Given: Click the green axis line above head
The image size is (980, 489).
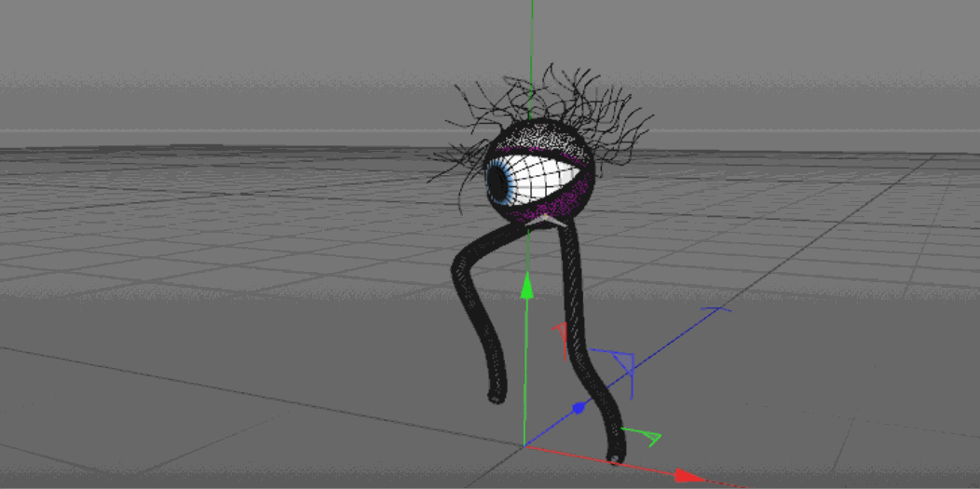Looking at the screenshot, I should click(x=532, y=37).
